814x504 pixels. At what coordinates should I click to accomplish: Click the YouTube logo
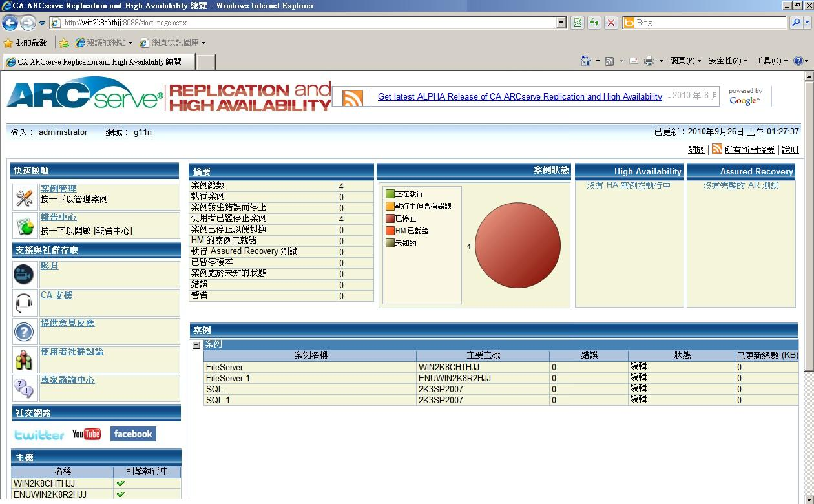[x=87, y=434]
